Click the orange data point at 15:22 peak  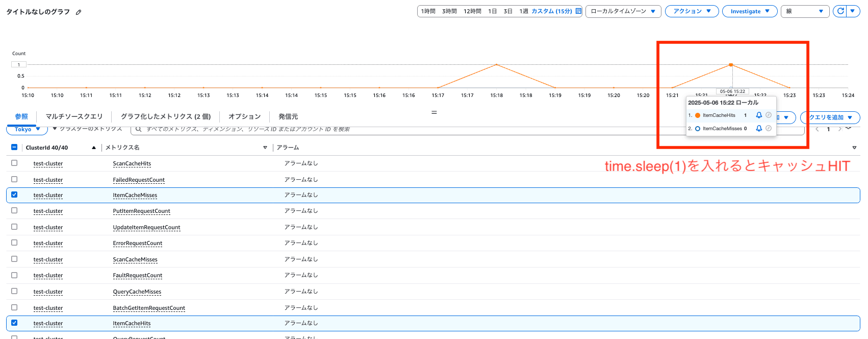click(x=731, y=65)
